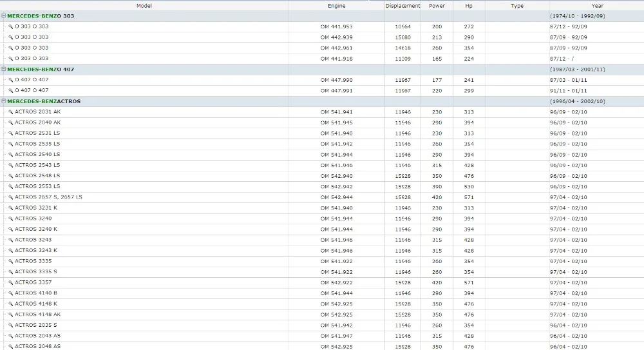Click the icon next to ACTROS 2031 AK
The width and height of the screenshot is (644, 350).
point(11,112)
